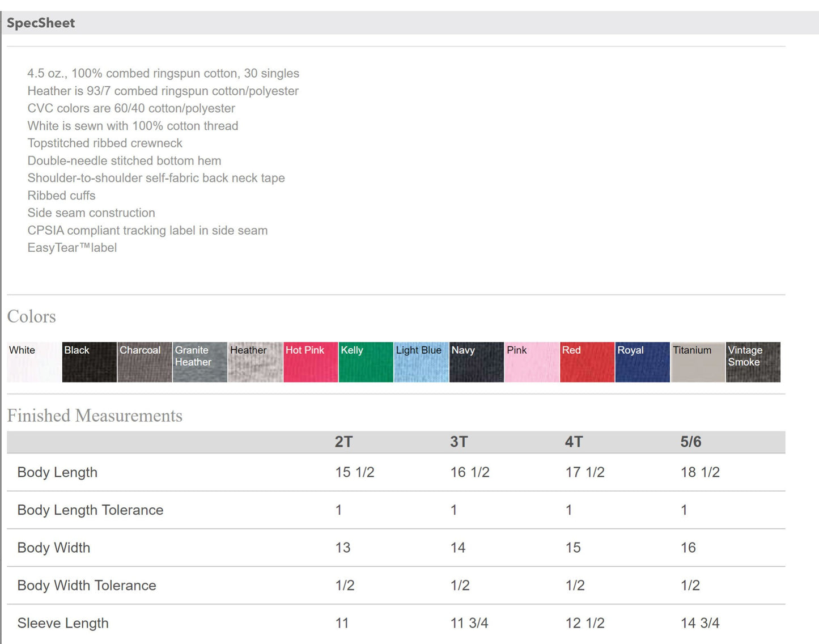The width and height of the screenshot is (819, 644).
Task: Click the Body Width Tolerance row label
Action: 87,585
